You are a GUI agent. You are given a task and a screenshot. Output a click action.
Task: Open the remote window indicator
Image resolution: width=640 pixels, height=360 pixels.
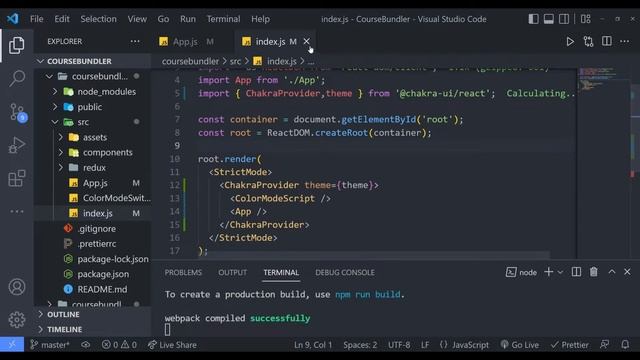(x=12, y=344)
